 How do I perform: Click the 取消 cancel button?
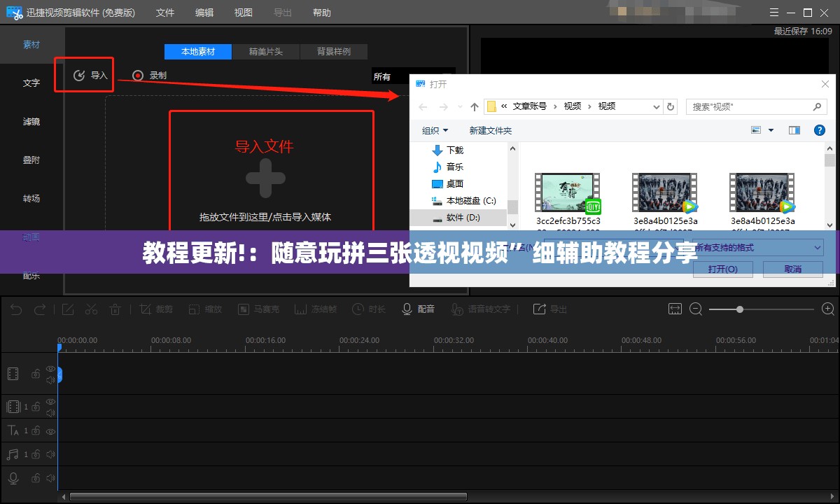click(793, 269)
